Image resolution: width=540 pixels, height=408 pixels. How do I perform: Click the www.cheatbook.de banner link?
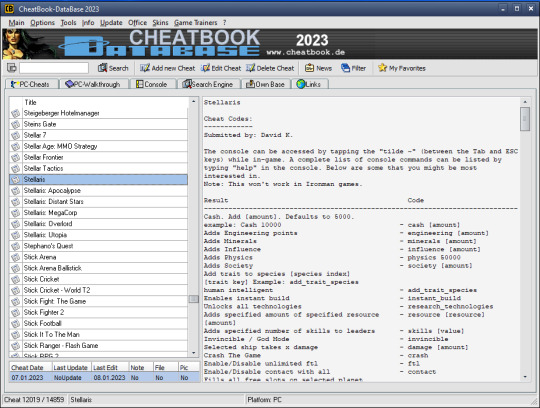point(305,53)
